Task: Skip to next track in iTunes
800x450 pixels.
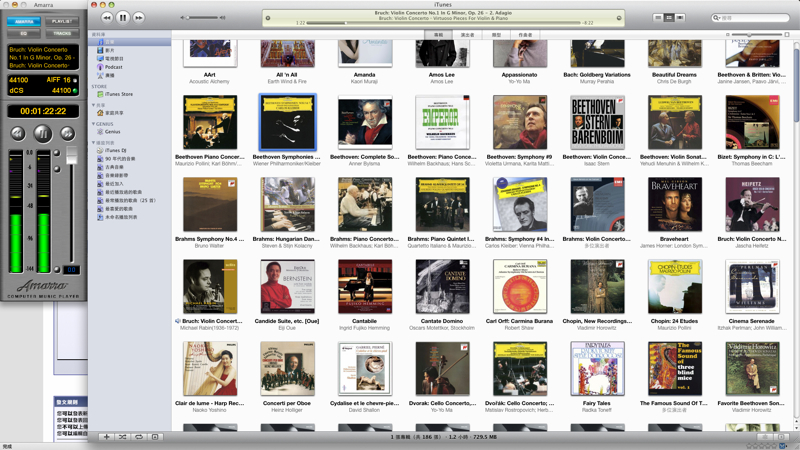Action: 139,17
